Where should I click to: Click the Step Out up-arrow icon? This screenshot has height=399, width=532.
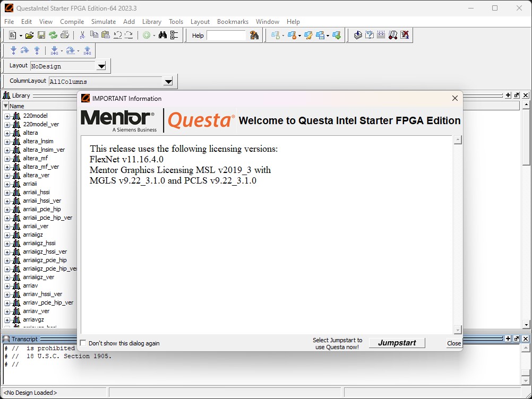pyautogui.click(x=37, y=50)
